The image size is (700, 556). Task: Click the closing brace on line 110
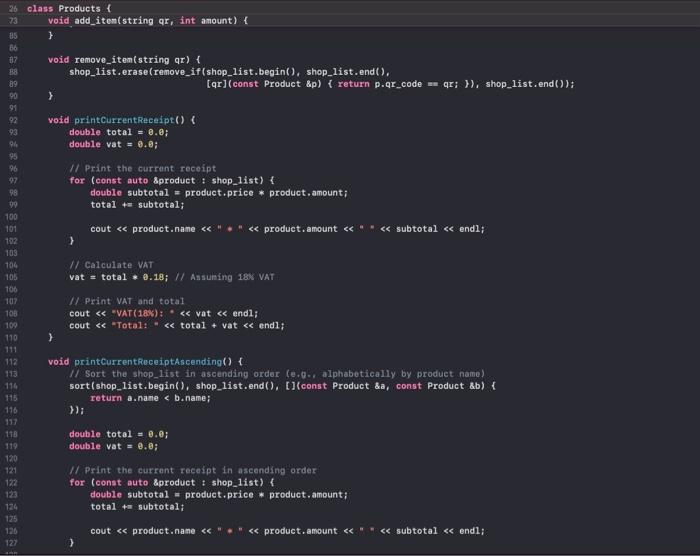50,337
